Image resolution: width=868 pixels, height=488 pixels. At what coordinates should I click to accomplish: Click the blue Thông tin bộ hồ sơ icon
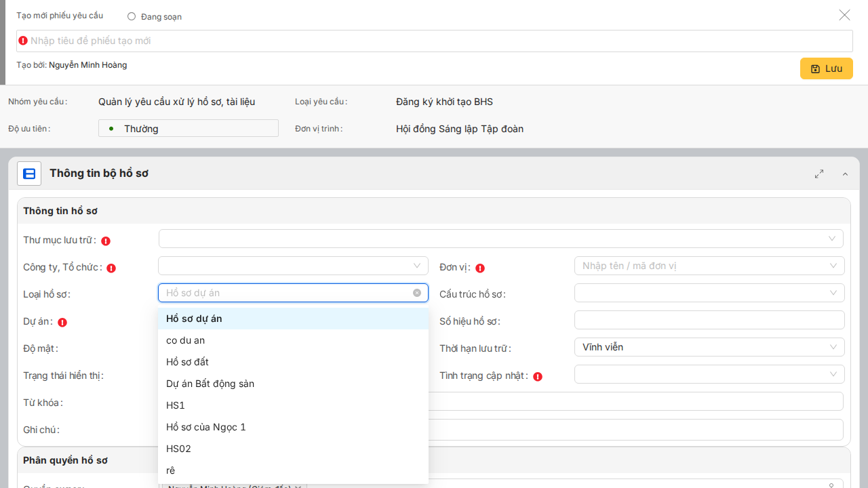tap(29, 174)
